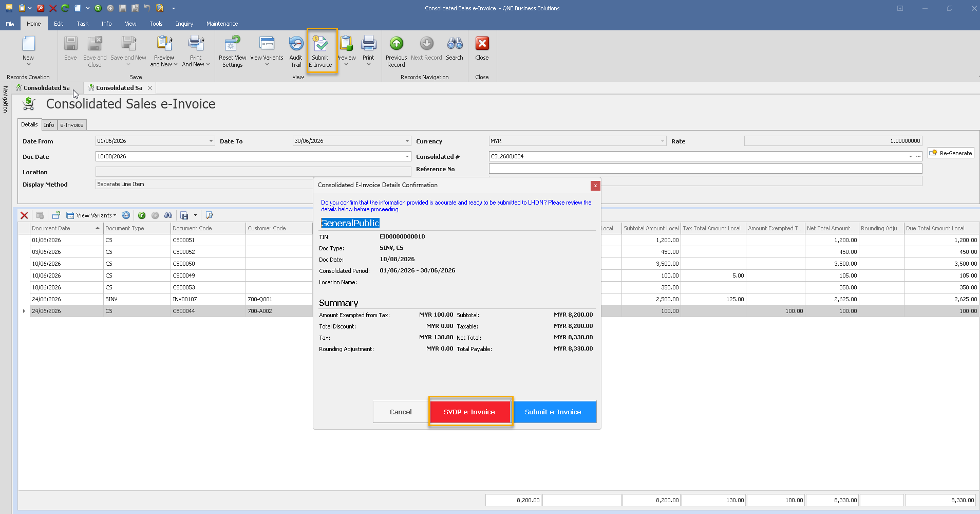Switch to the Info tab
Screen dimensions: 980x514
(x=49, y=125)
